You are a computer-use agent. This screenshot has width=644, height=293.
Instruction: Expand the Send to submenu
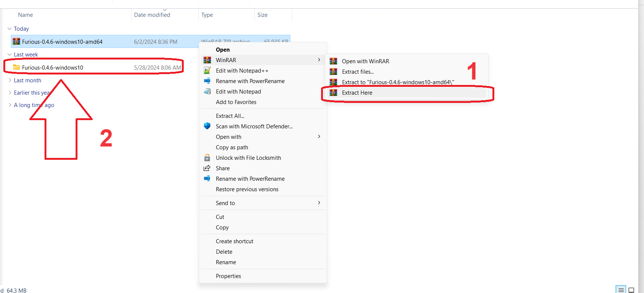(x=319, y=203)
